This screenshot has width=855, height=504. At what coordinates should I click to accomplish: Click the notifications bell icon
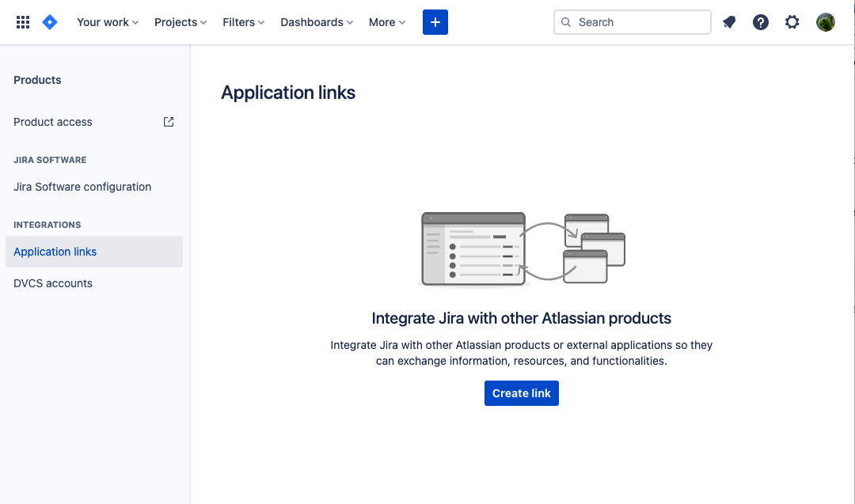pos(729,21)
